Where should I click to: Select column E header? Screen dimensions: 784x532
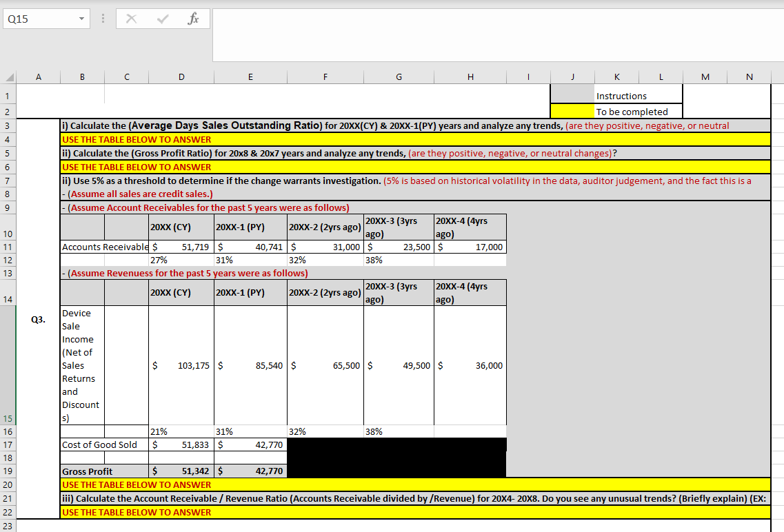click(250, 77)
